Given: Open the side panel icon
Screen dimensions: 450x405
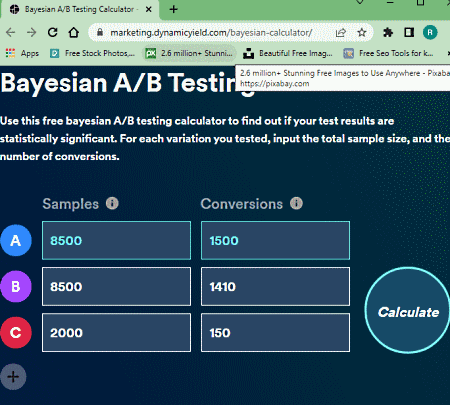Looking at the screenshot, I should pyautogui.click(x=409, y=32).
